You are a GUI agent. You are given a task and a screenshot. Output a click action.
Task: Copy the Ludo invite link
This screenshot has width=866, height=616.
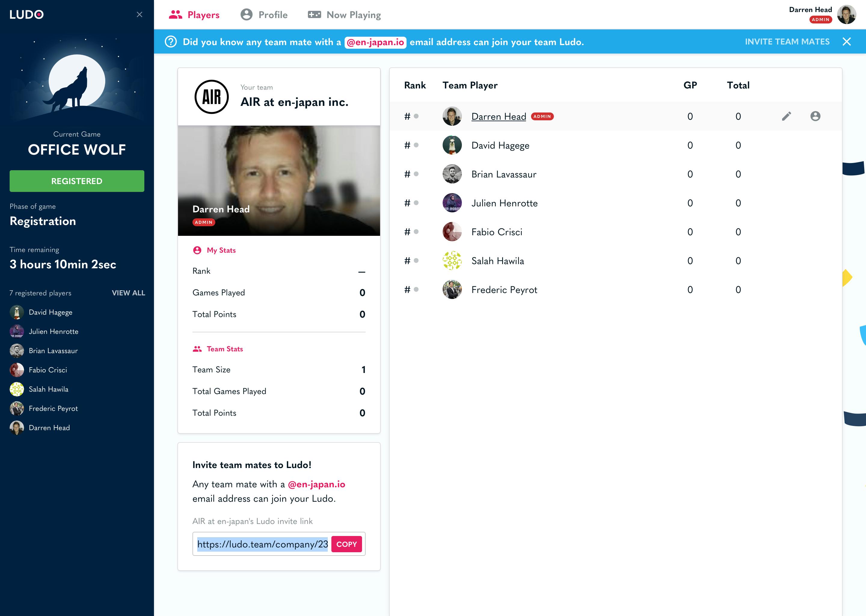click(x=347, y=544)
